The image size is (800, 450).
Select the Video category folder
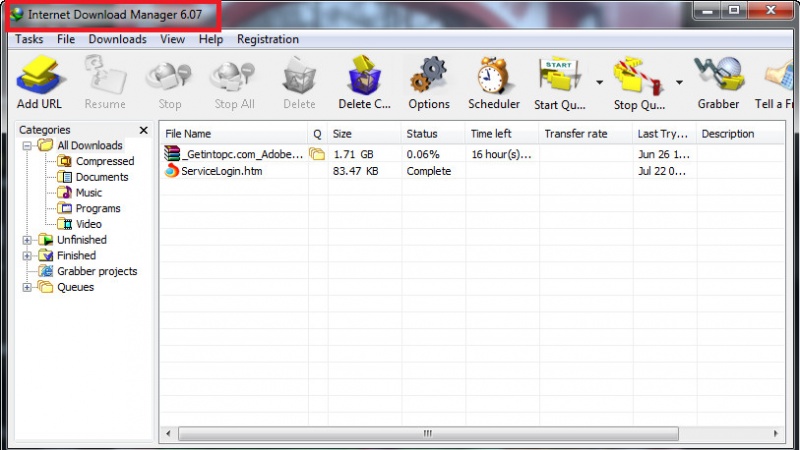click(79, 224)
